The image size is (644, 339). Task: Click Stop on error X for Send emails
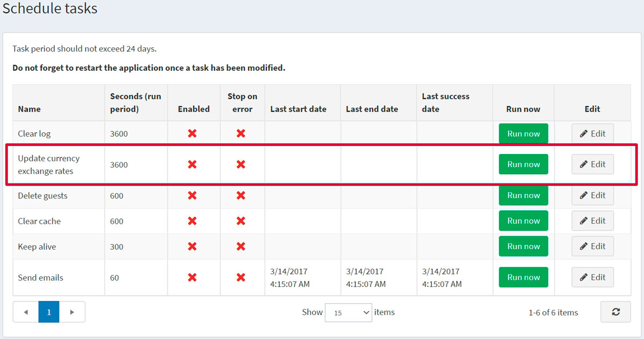pyautogui.click(x=241, y=277)
